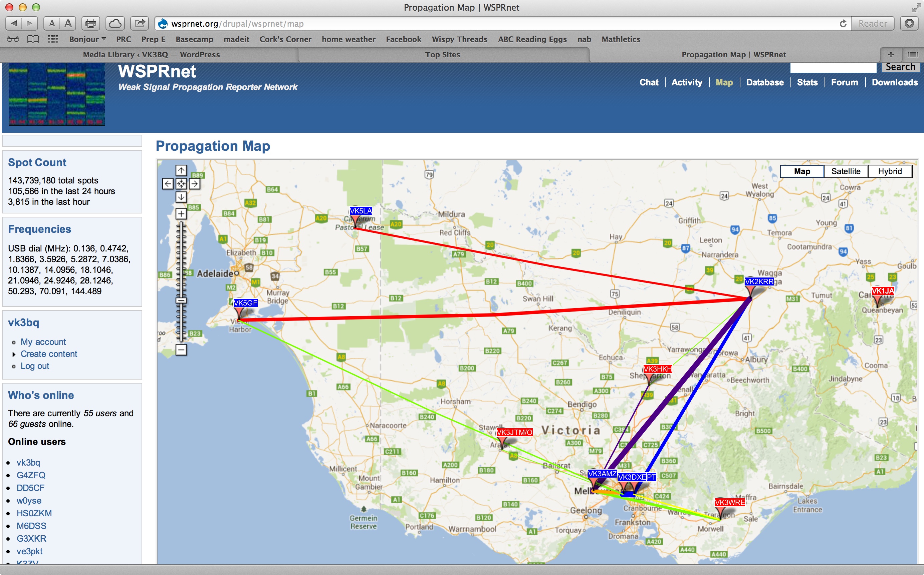Enable Reader mode in the address bar
This screenshot has height=575, width=924.
[872, 23]
